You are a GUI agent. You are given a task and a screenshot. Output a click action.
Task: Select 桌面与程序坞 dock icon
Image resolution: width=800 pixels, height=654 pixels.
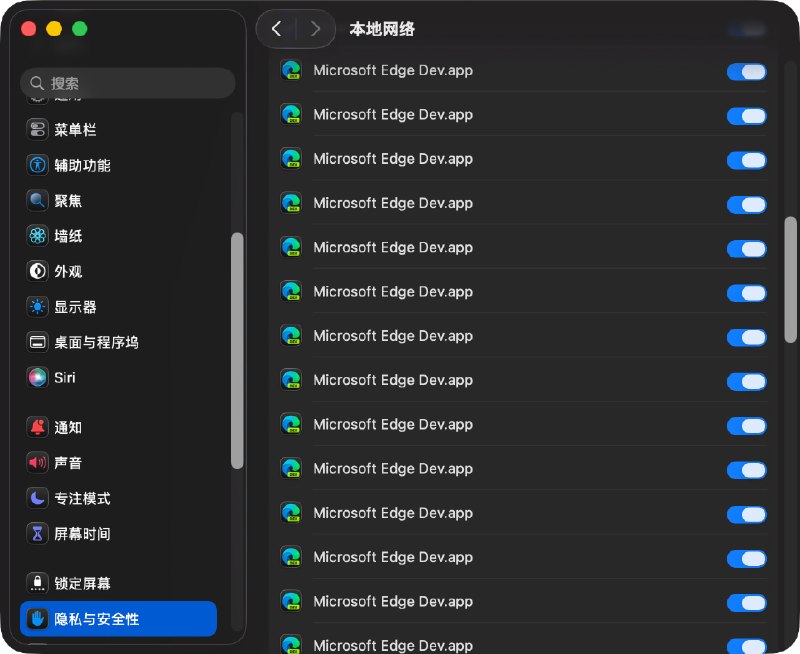[37, 342]
